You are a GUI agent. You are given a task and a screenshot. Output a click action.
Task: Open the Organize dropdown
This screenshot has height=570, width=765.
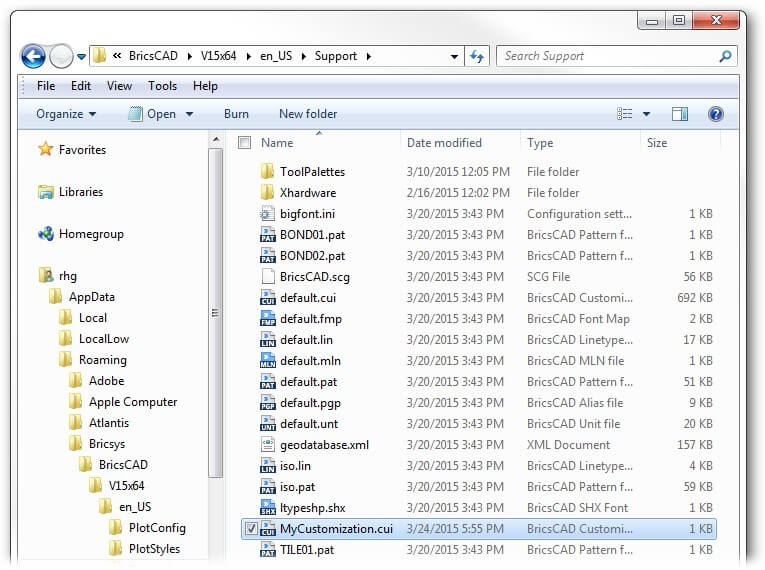pyautogui.click(x=66, y=114)
